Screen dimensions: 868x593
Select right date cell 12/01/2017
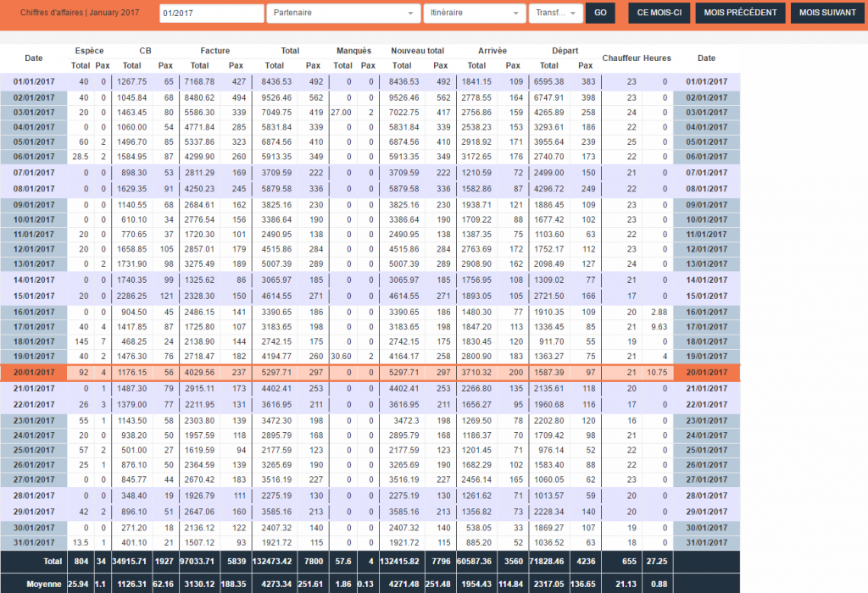(x=706, y=249)
